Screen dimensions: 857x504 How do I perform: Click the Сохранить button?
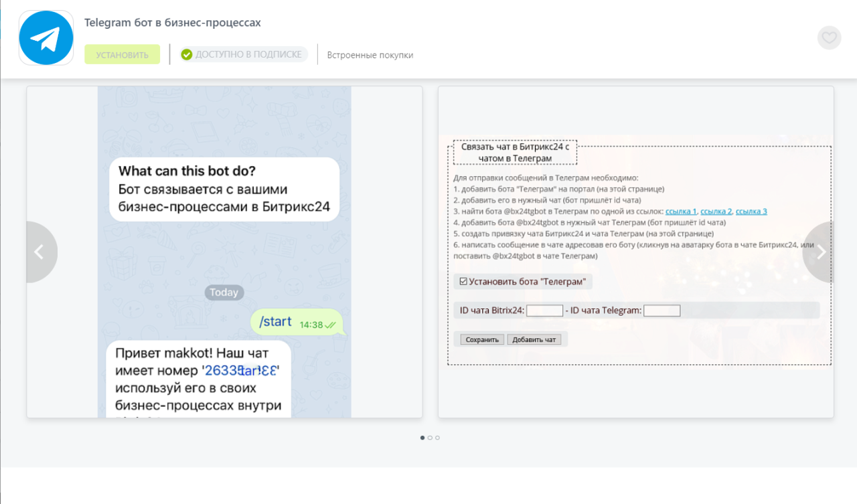tap(483, 339)
